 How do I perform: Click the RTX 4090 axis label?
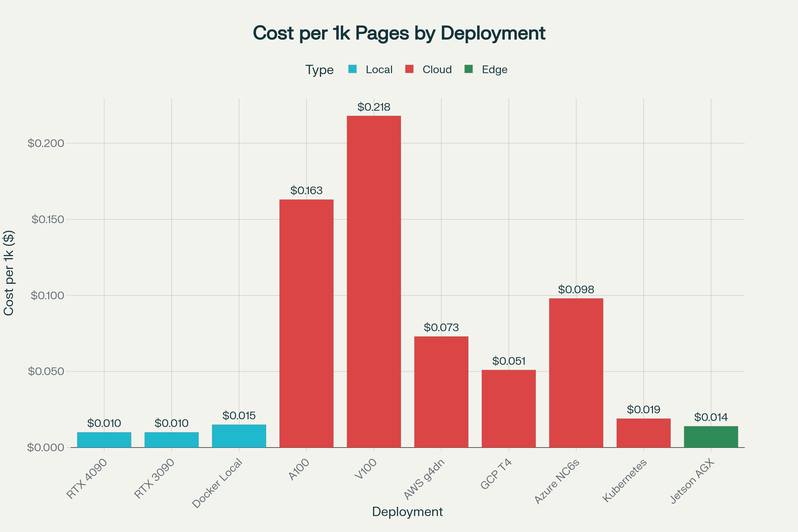pos(87,478)
